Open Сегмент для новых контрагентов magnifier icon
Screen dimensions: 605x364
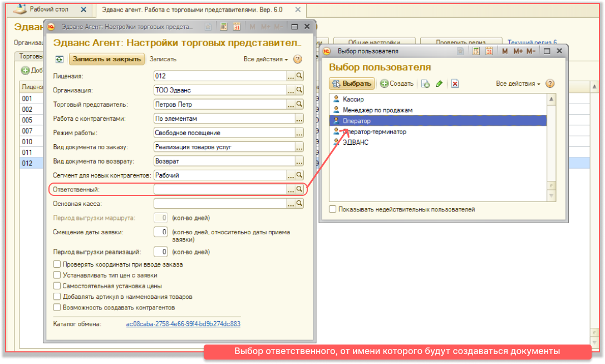tap(299, 175)
